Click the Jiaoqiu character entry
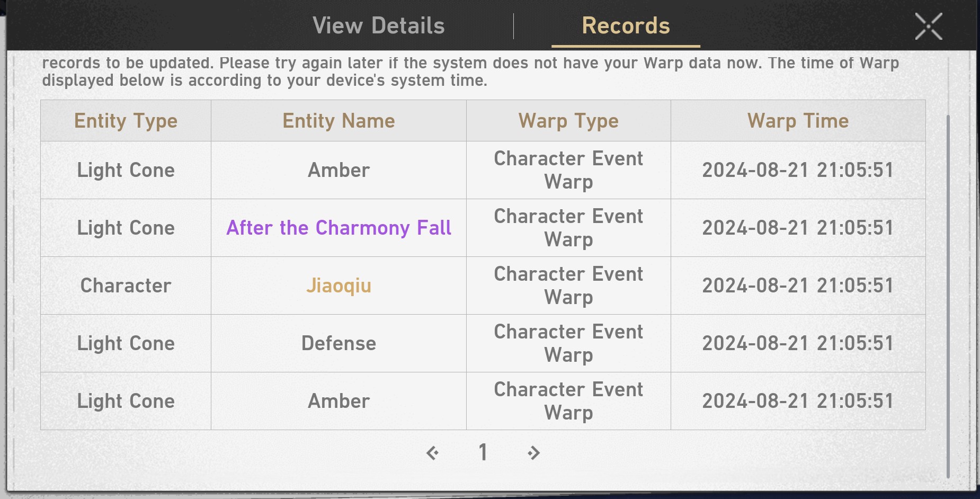This screenshot has height=499, width=980. [338, 286]
